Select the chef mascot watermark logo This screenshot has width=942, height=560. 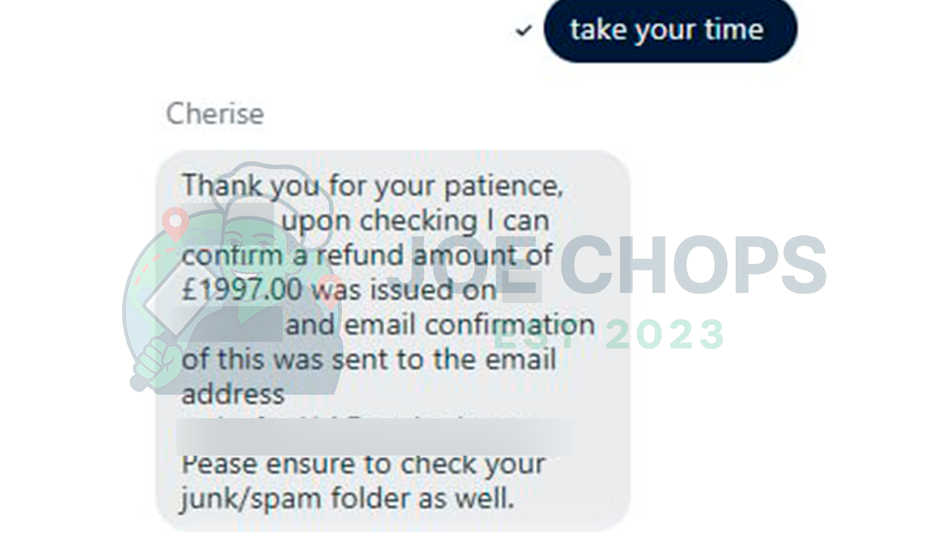point(255,280)
